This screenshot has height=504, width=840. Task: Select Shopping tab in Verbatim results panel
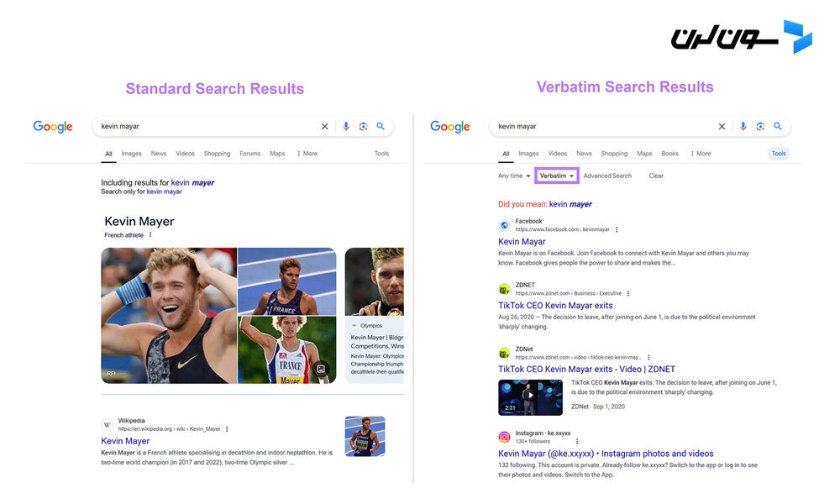point(615,154)
